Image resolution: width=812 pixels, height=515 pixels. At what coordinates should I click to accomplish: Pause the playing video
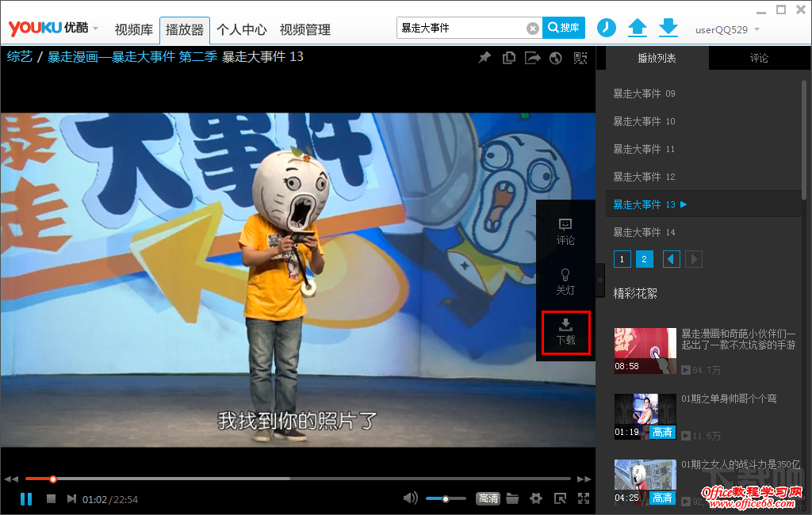26,499
